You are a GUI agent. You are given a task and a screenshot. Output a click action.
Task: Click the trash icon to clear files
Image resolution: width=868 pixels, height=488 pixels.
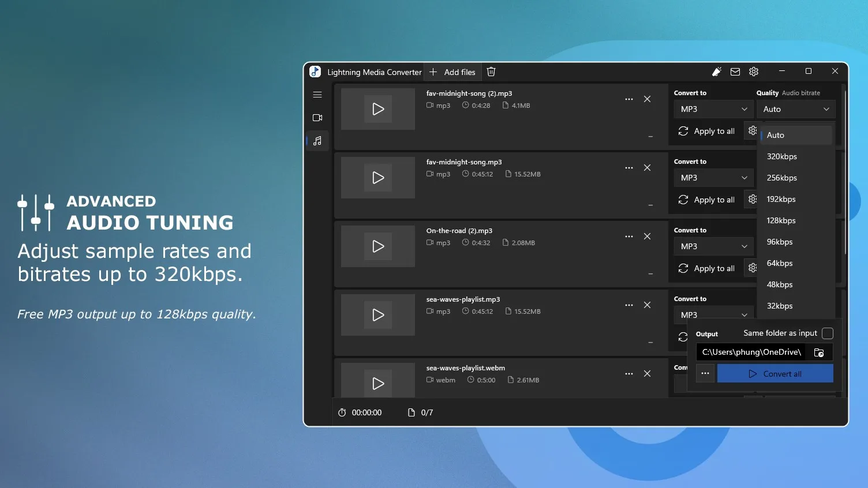tap(491, 72)
